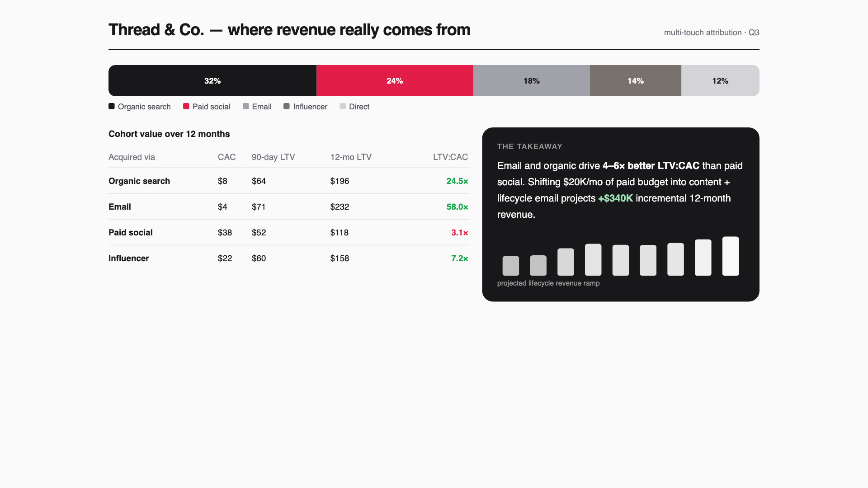Select the 14% influencer bar segment
The image size is (868, 488).
[x=636, y=80]
